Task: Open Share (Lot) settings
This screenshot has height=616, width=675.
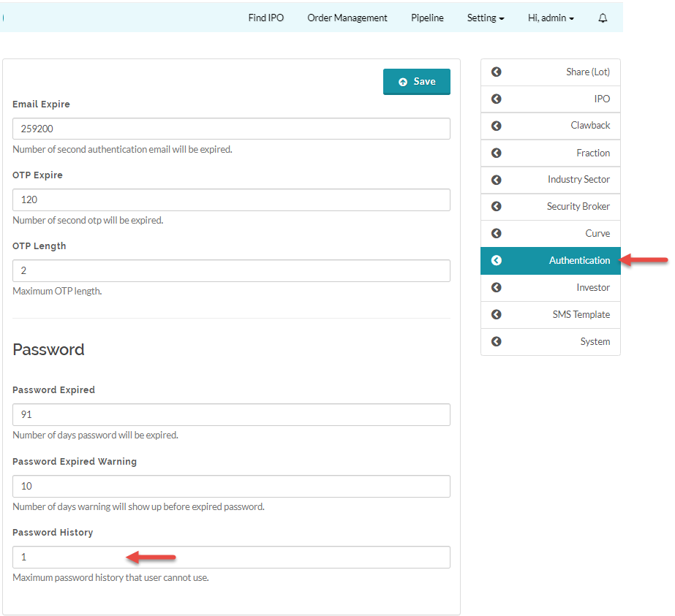Action: 551,72
